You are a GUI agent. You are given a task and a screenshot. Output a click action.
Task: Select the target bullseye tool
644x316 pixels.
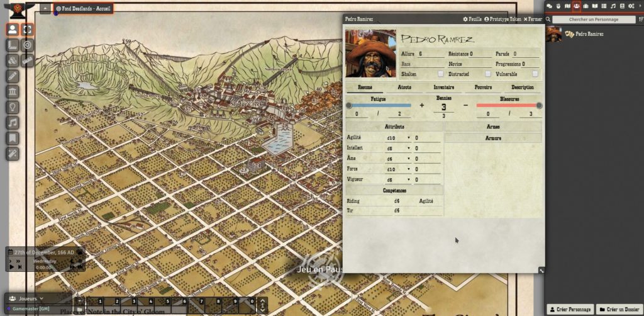(x=28, y=45)
